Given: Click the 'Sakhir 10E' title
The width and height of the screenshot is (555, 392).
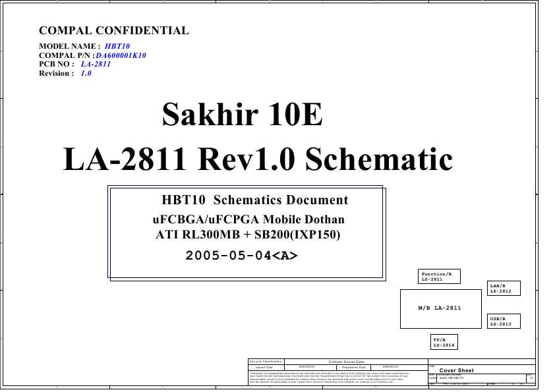Looking at the screenshot, I should tap(242, 114).
